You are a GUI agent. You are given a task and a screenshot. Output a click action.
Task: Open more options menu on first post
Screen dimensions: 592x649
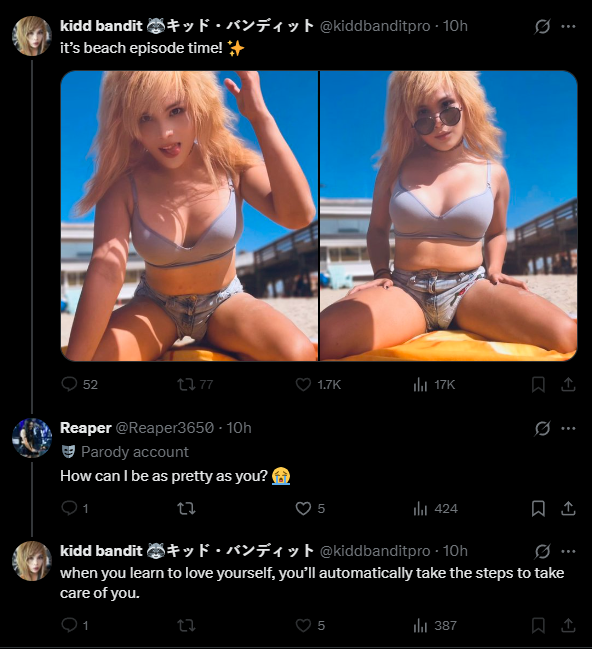[568, 26]
